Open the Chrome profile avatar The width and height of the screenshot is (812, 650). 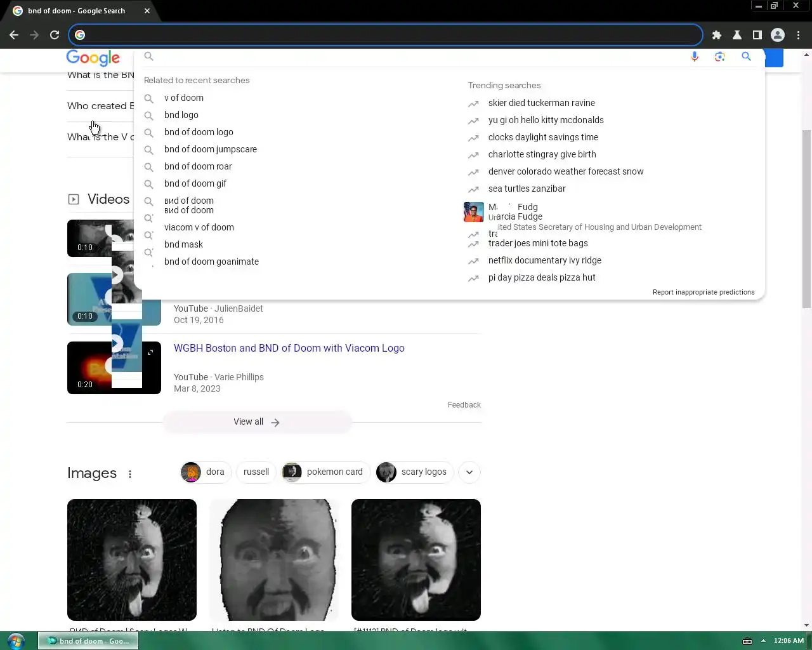point(778,35)
